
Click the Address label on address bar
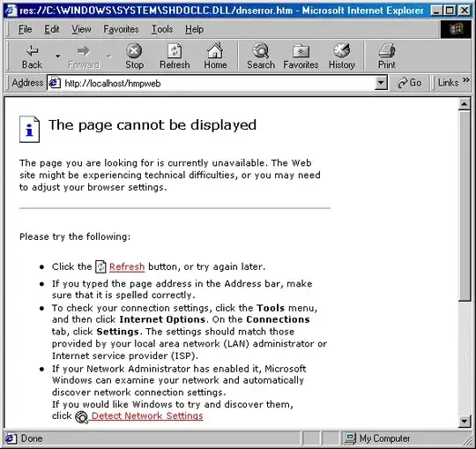(x=27, y=83)
